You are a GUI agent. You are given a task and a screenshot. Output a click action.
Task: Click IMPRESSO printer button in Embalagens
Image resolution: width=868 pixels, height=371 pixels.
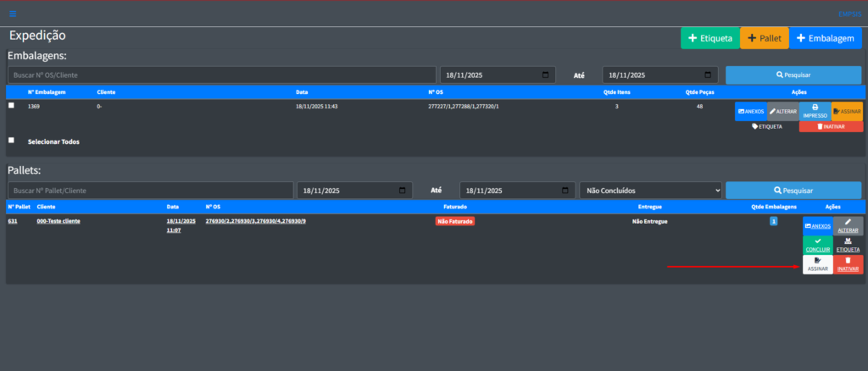point(815,111)
